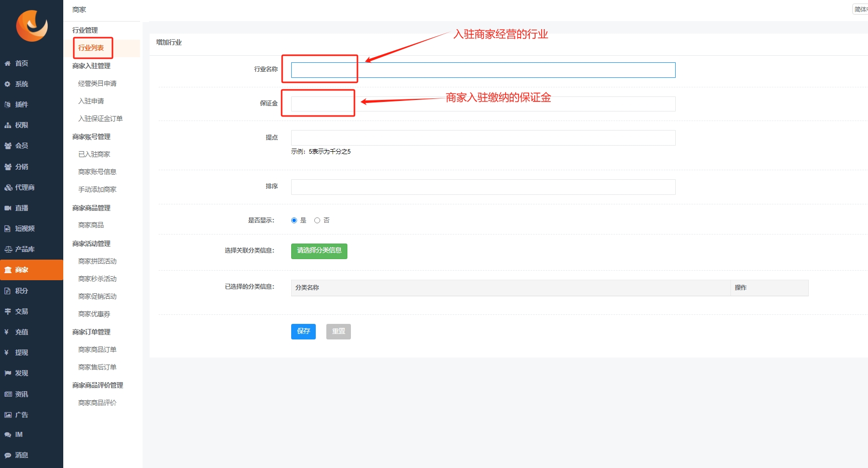This screenshot has height=468, width=868.
Task: Open 商家售后订单 submenu item
Action: pos(97,367)
